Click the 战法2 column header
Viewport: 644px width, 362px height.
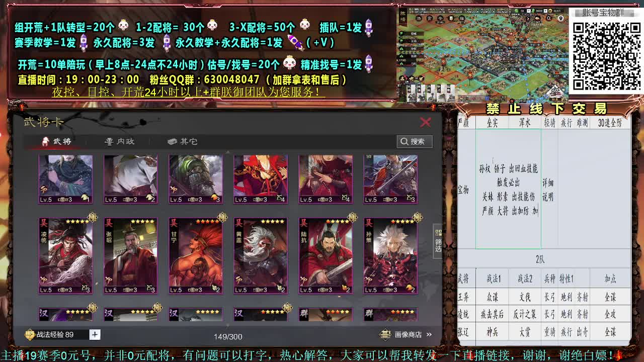click(x=525, y=279)
